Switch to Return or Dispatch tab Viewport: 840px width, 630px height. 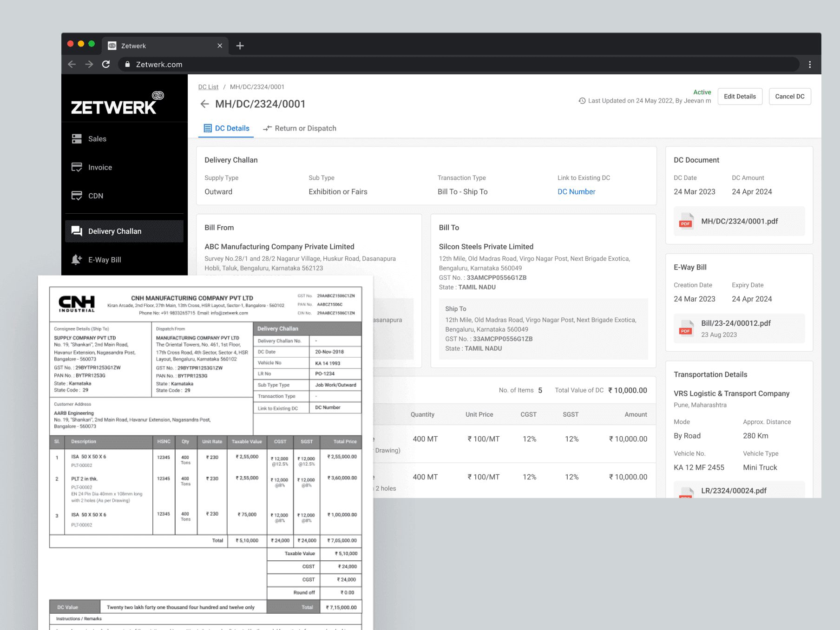300,128
